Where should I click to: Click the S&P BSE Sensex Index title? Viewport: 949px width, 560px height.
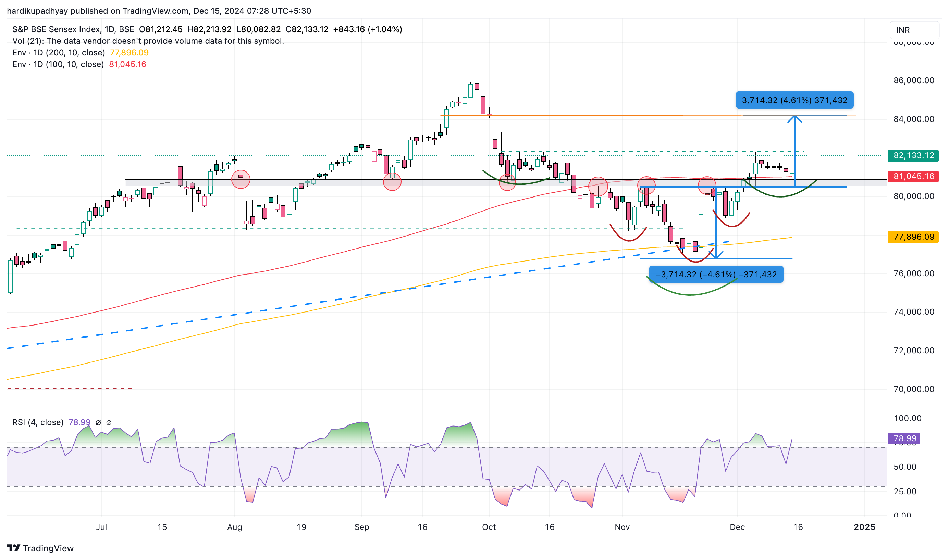57,29
